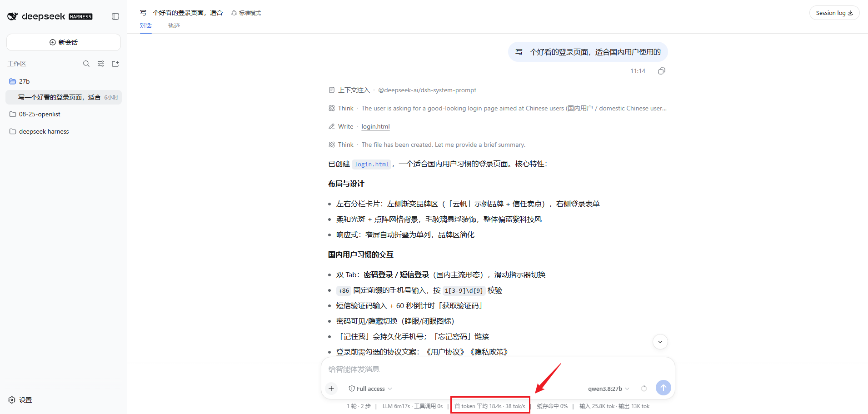This screenshot has width=868, height=414.
Task: Collapse the sidebar with the panel icon
Action: pyautogui.click(x=115, y=16)
